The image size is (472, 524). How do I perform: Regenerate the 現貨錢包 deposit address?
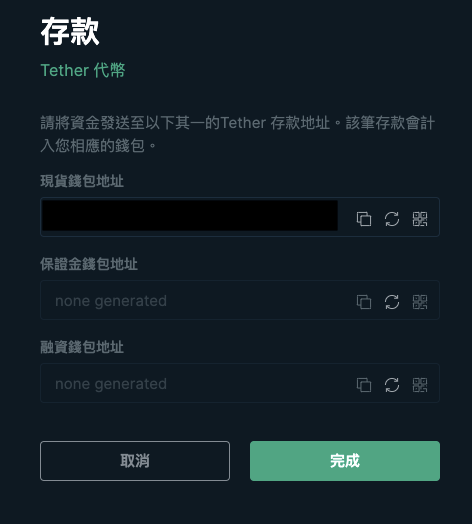tap(392, 219)
